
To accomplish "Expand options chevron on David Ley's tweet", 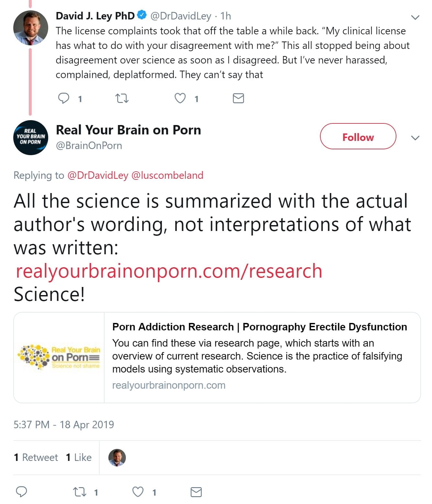I will click(x=415, y=17).
